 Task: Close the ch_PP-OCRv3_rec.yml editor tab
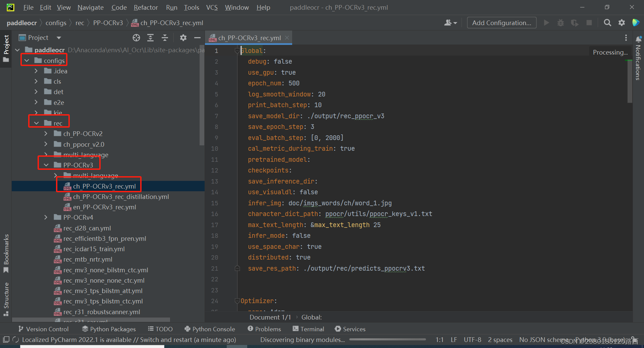click(x=287, y=38)
